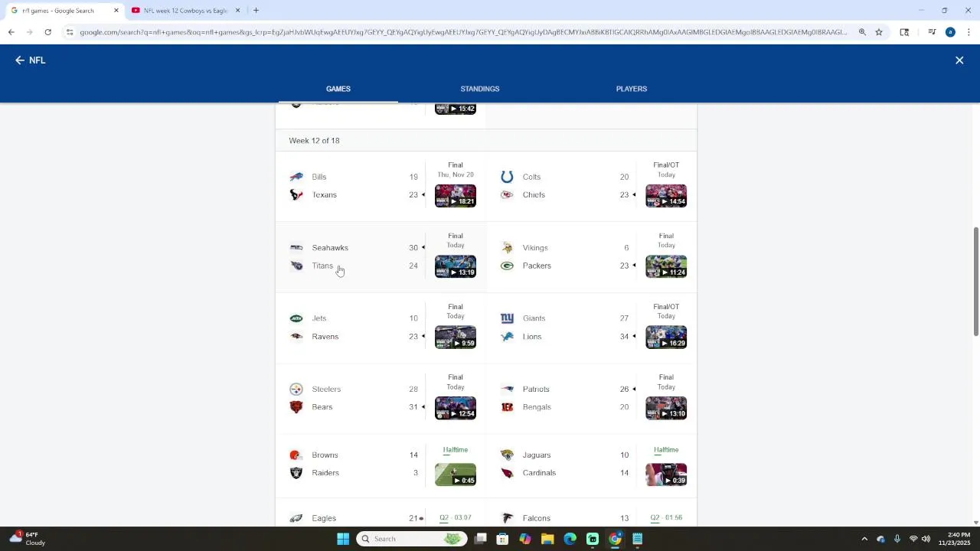Play the Giants vs Lions highlight video
The width and height of the screenshot is (980, 551).
tap(666, 337)
